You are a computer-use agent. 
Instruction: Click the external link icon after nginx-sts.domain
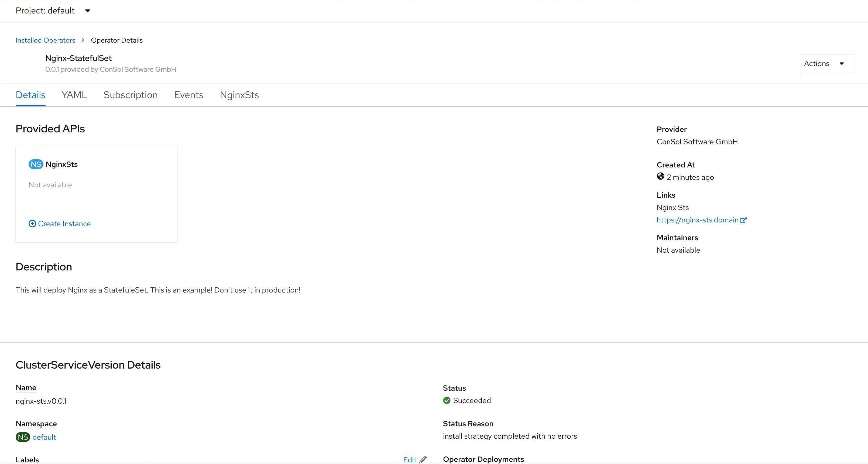(743, 220)
